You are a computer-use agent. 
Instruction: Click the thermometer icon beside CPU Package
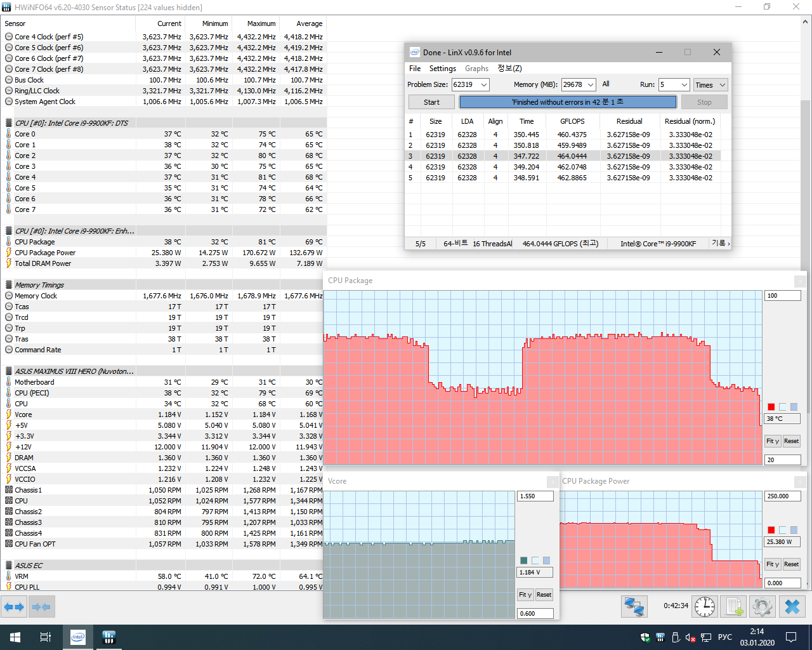point(9,242)
